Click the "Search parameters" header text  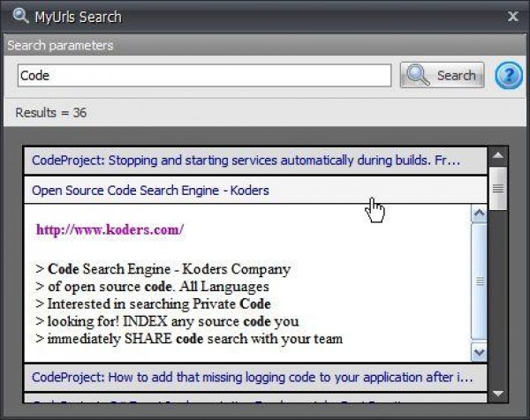click(x=60, y=45)
